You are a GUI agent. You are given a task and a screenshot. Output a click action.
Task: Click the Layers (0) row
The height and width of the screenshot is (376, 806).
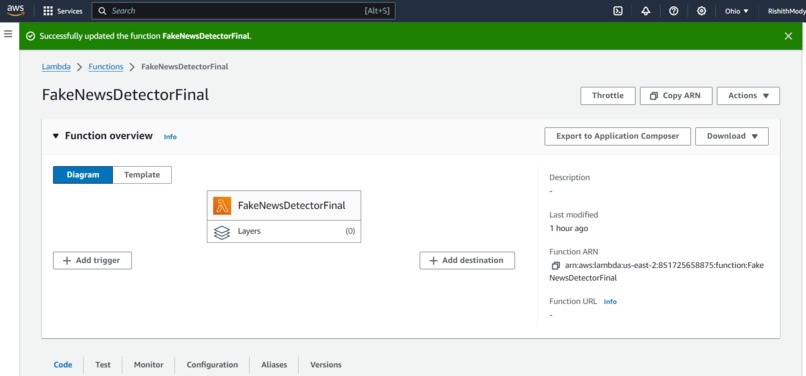[284, 231]
